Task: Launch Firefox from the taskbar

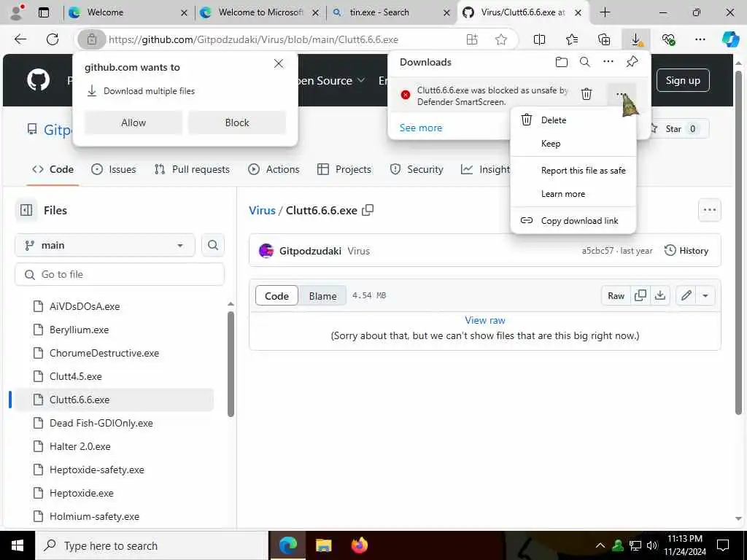Action: click(x=359, y=545)
